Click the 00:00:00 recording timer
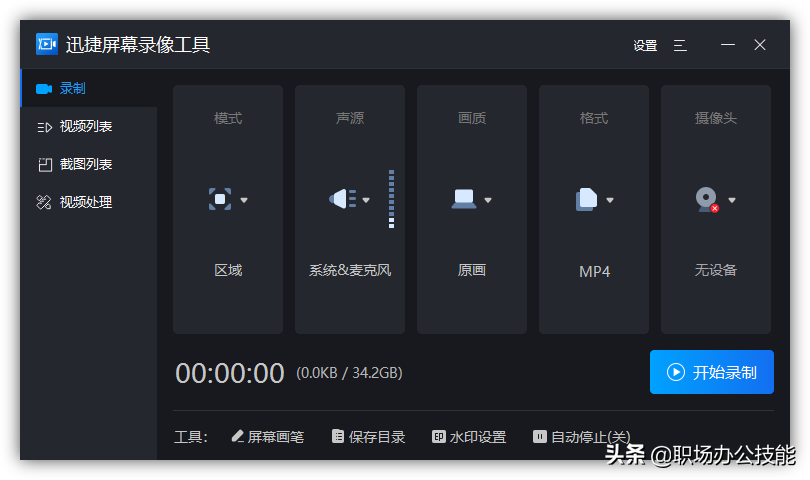This screenshot has height=480, width=810. [229, 373]
